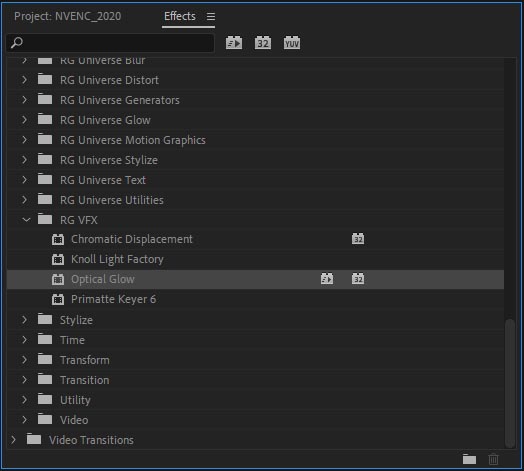Select the Effects panel tab
This screenshot has height=471, width=524.
(x=180, y=16)
